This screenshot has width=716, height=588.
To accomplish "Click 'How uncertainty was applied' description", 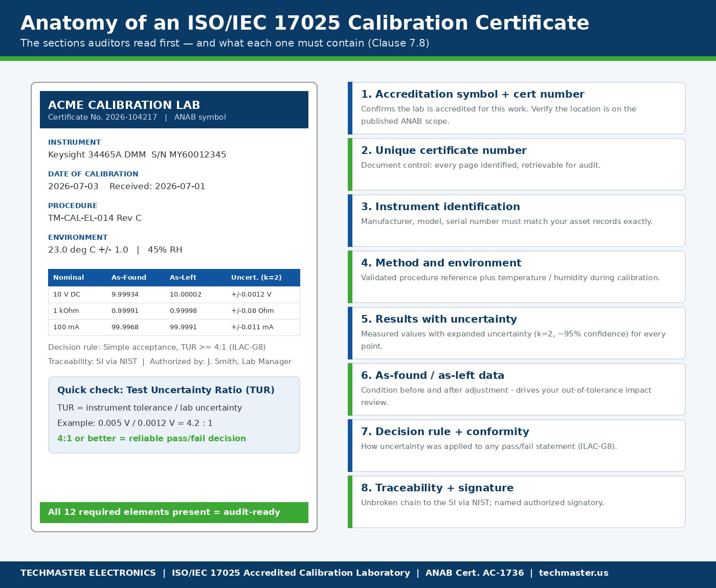I will pyautogui.click(x=489, y=446).
